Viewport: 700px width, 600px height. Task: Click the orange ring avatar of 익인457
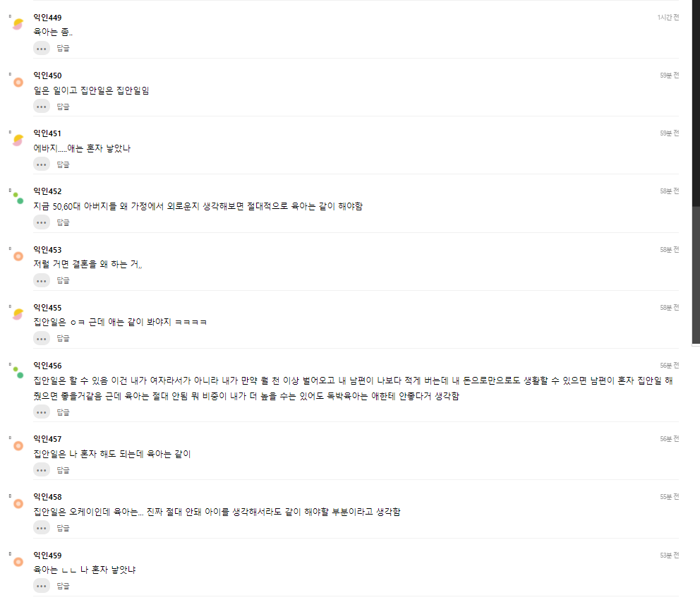coord(18,445)
